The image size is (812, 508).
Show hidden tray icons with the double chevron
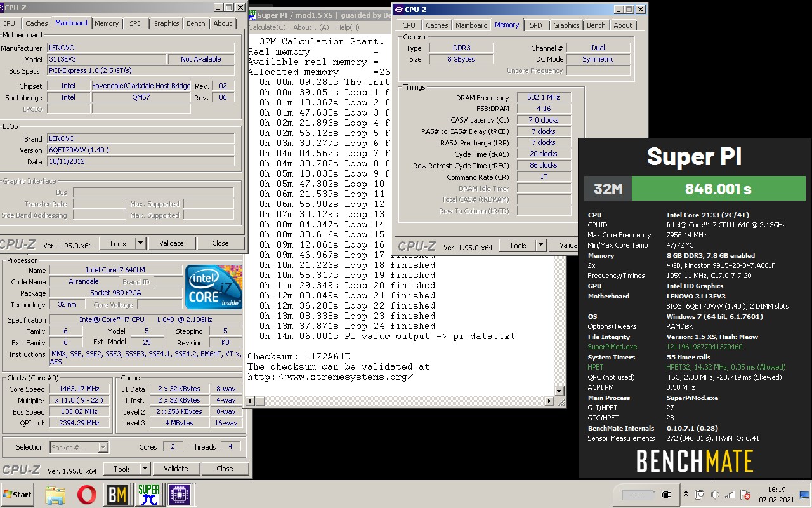tap(686, 495)
